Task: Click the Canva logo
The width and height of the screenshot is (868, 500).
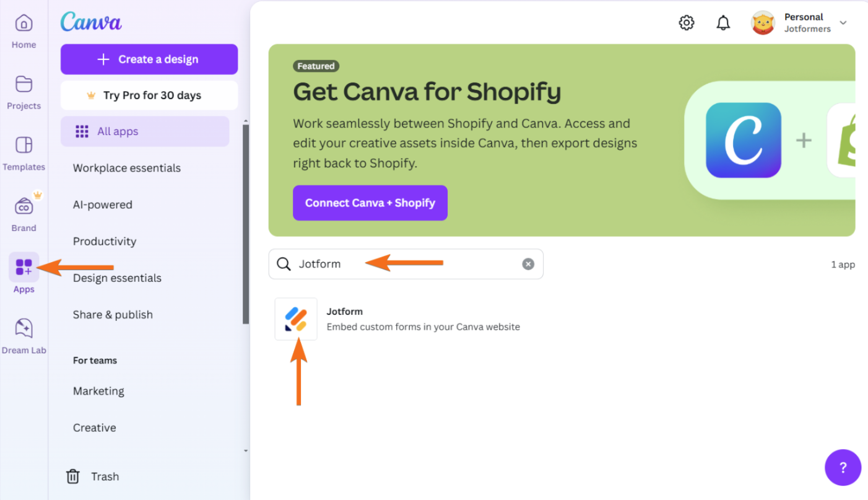Action: tap(91, 22)
